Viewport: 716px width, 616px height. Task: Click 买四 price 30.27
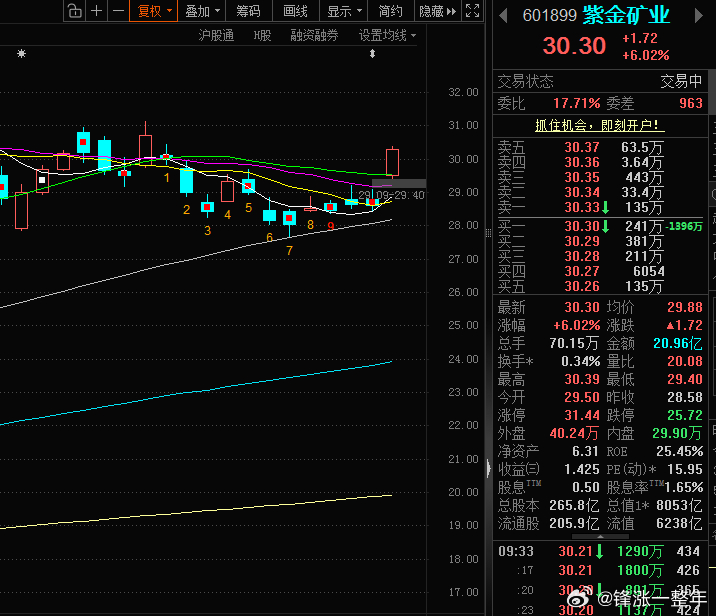click(582, 272)
